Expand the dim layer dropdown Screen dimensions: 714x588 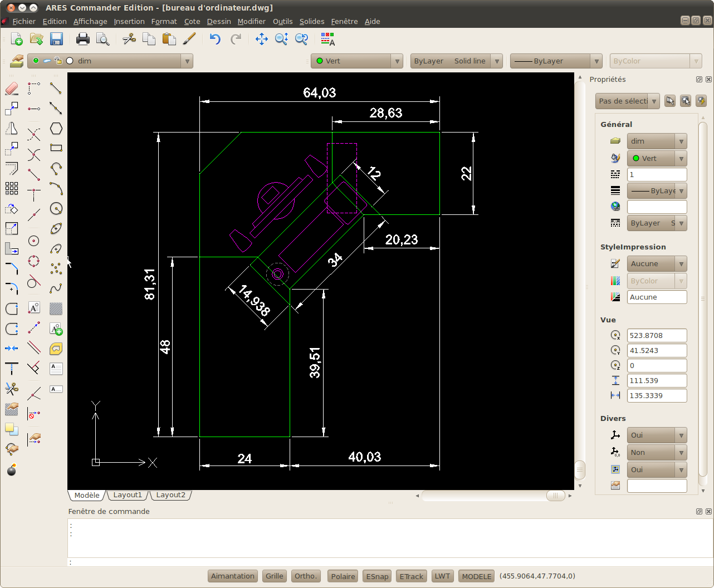coord(187,61)
